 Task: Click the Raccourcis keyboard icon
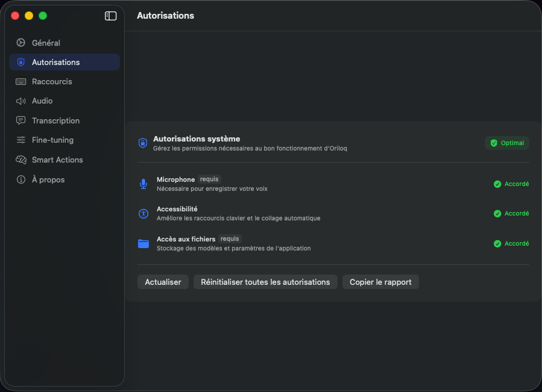pos(20,81)
